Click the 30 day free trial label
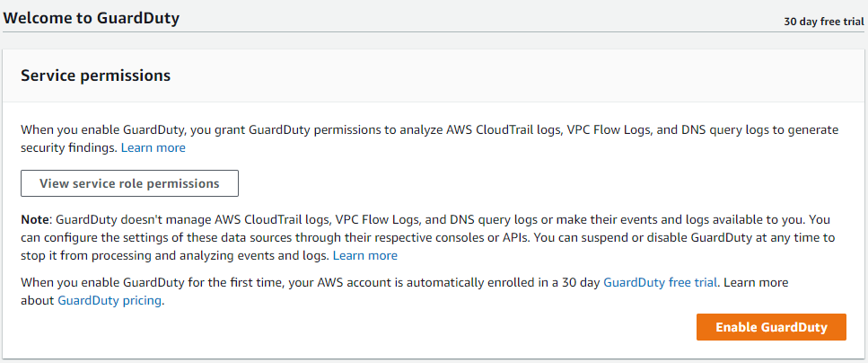868x363 pixels. pos(823,22)
